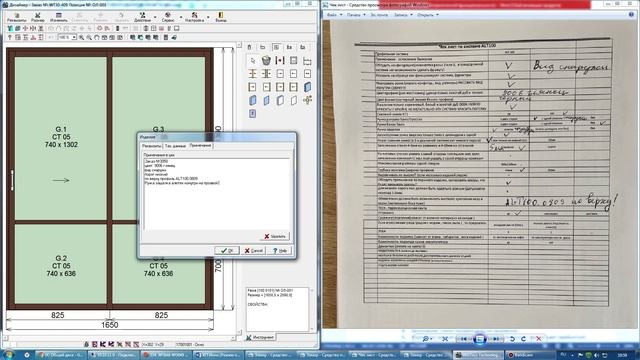Click inside the notes text area
The width and height of the screenshot is (640, 360).
coord(217,194)
